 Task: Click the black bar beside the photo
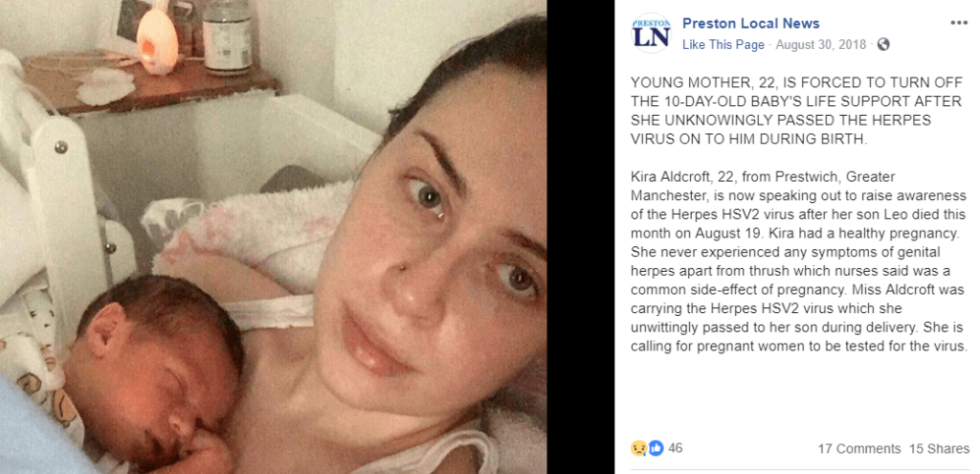(581, 237)
